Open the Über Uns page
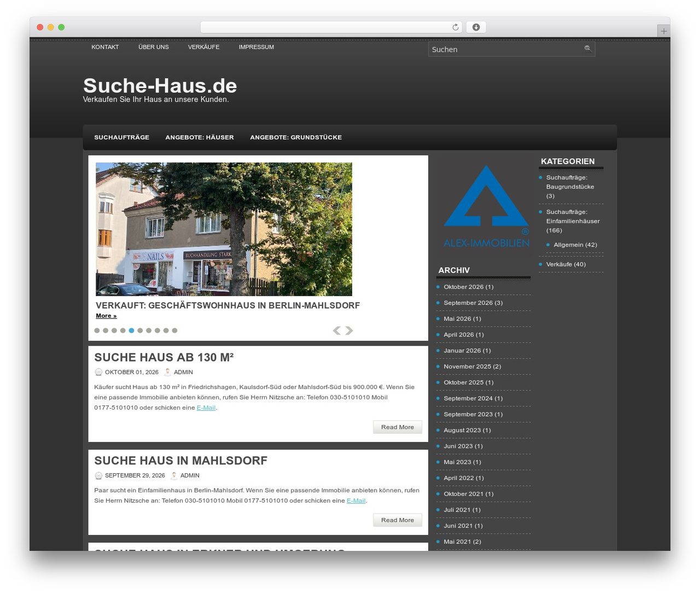Image resolution: width=700 pixels, height=593 pixels. point(154,47)
